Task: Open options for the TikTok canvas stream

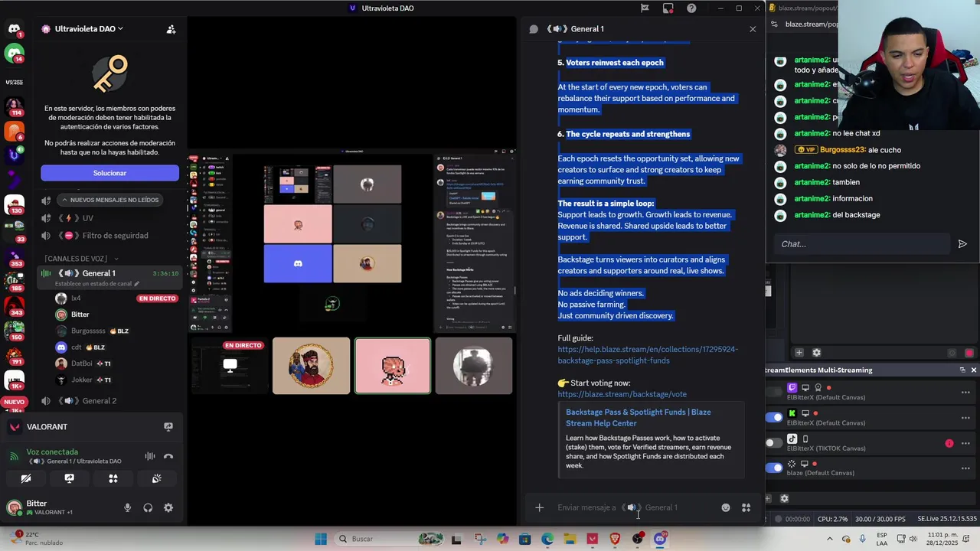Action: tap(965, 443)
